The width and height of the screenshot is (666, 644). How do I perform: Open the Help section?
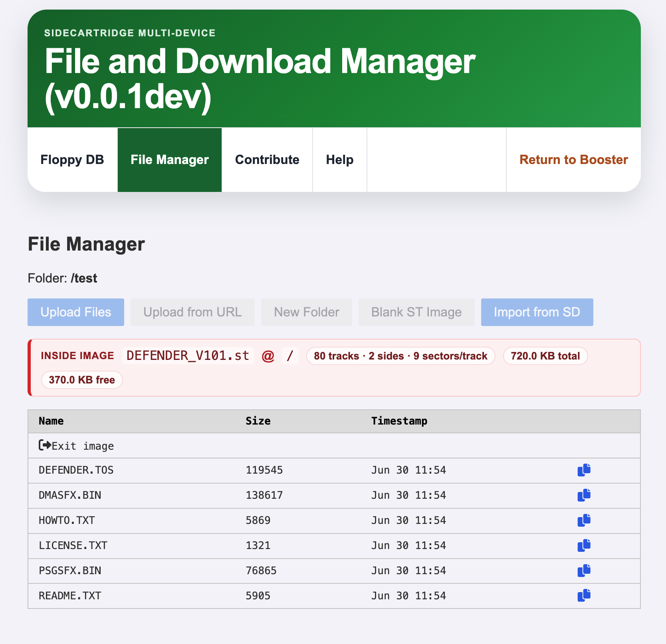(339, 160)
